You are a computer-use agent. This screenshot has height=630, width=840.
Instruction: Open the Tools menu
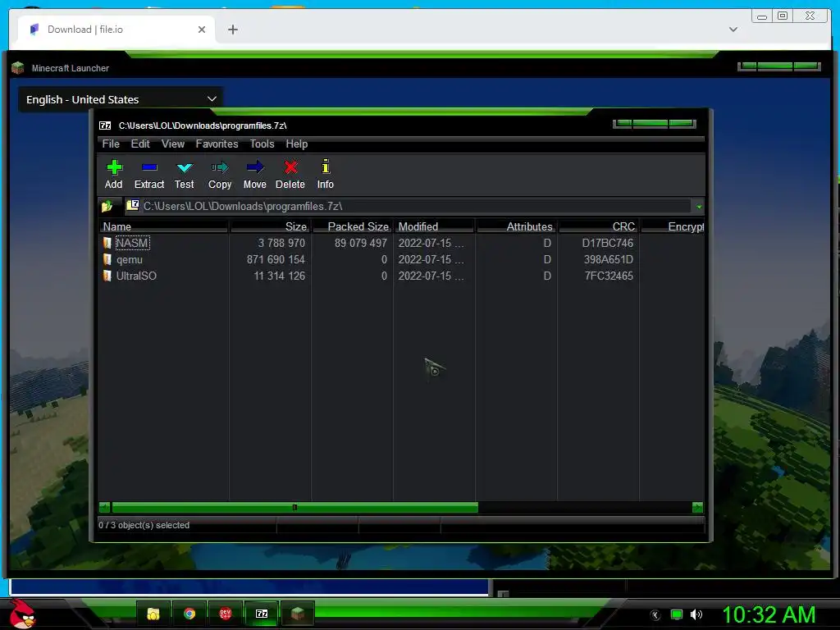click(262, 144)
